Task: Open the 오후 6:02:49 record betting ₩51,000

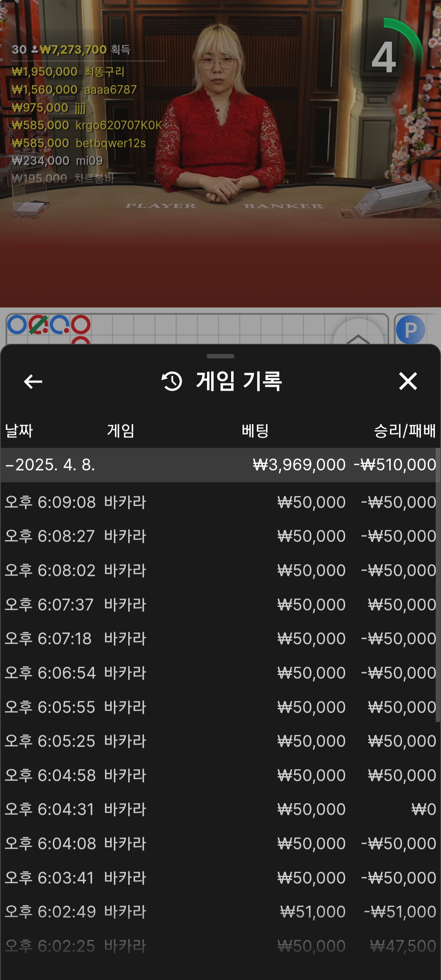Action: (x=220, y=912)
